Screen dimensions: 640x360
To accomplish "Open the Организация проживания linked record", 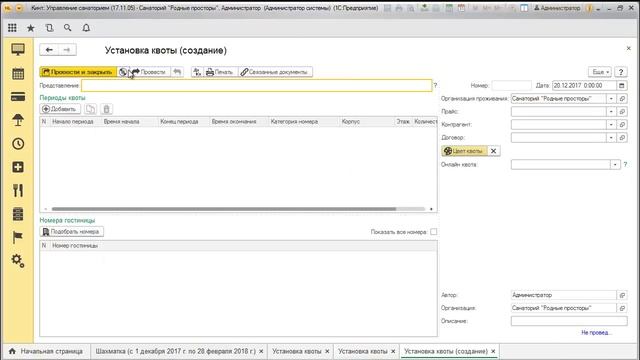I will (x=622, y=99).
